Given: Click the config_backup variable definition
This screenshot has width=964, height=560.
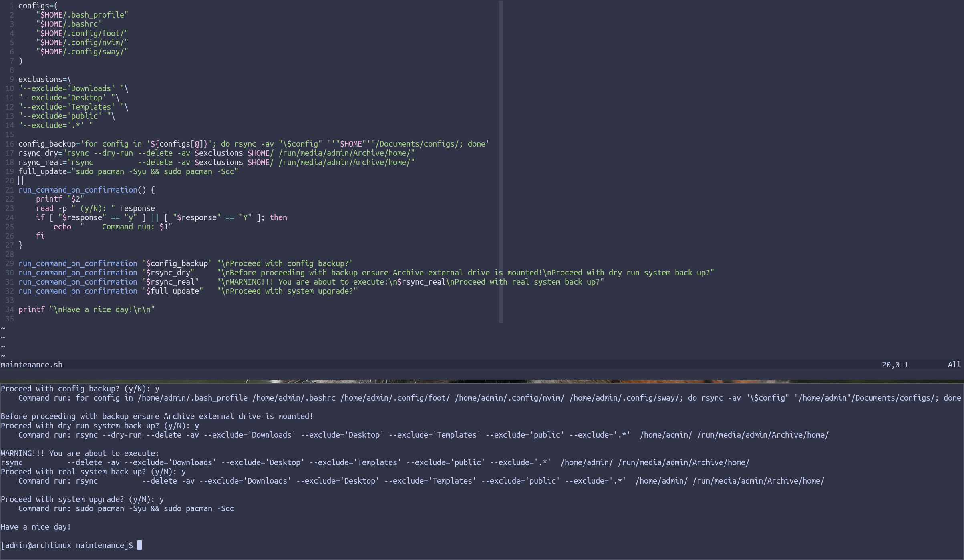Looking at the screenshot, I should click(x=254, y=144).
